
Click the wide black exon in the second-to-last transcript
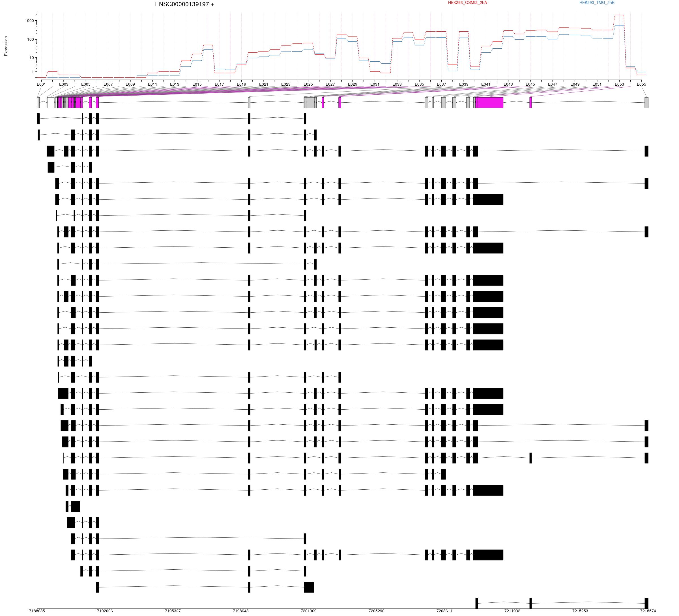click(x=309, y=587)
